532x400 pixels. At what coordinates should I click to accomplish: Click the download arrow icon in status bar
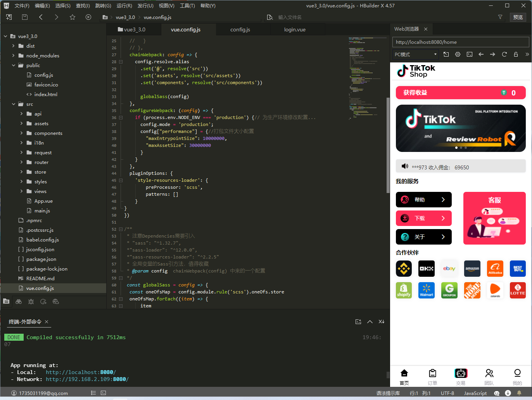(508, 393)
